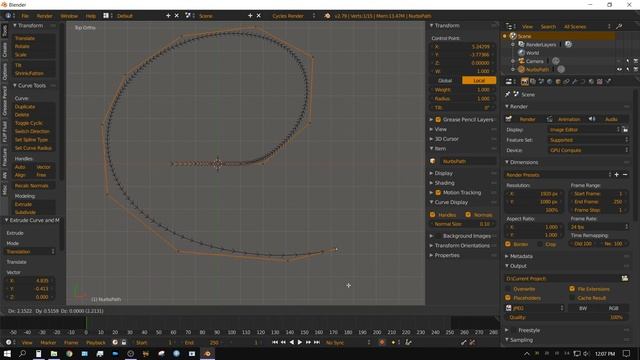Remove a render preset with minus button
This screenshot has width=640, height=360.
(x=625, y=175)
